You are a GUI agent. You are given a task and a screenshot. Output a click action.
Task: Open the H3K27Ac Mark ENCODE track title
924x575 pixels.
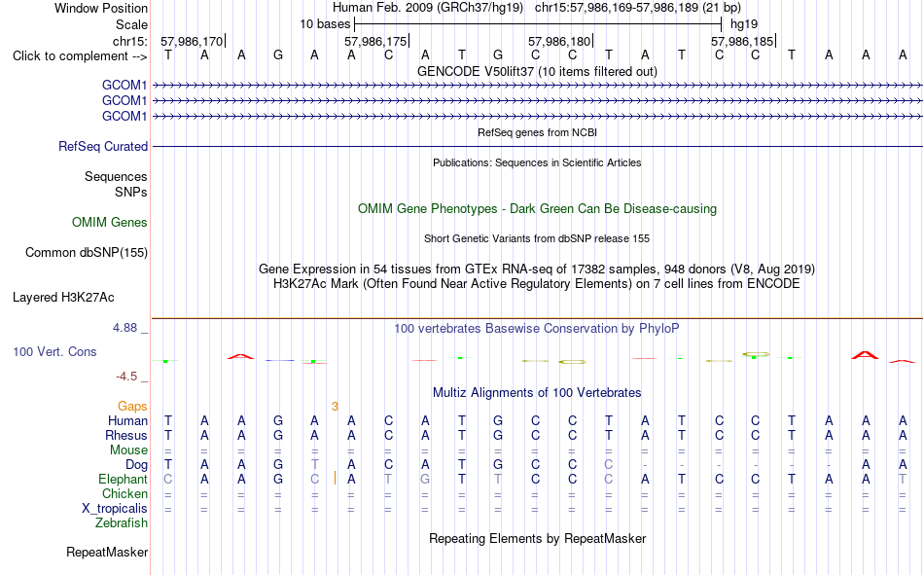click(x=537, y=284)
